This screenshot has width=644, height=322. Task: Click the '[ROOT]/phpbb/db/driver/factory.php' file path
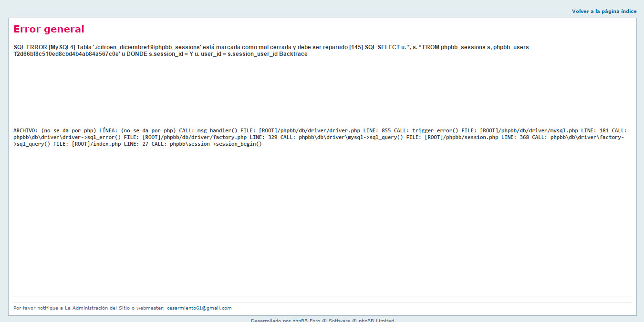point(194,138)
